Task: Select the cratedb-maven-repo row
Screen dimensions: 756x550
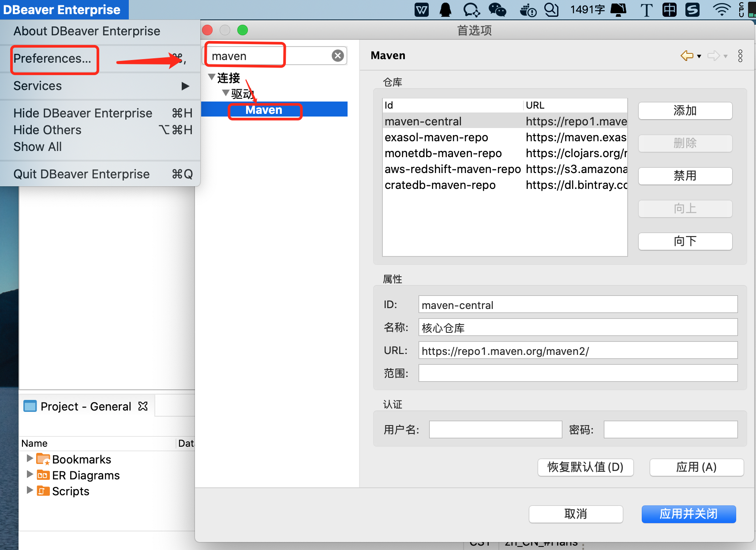Action: [x=505, y=185]
